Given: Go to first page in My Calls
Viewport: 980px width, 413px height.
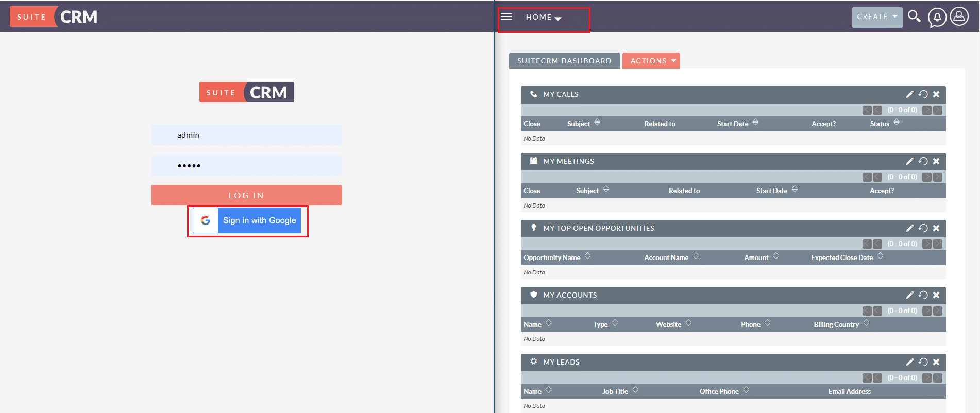Looking at the screenshot, I should [867, 110].
